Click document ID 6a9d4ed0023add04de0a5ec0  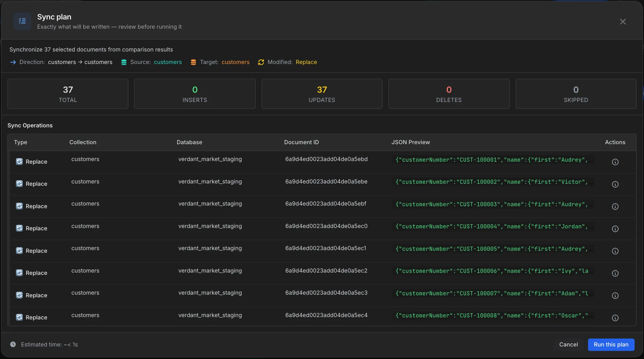(326, 226)
